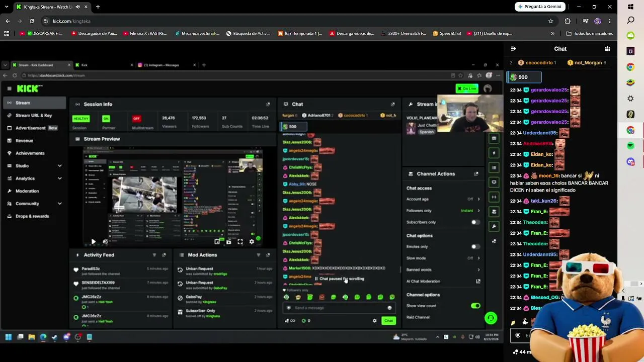Click Pregunta a Gemini button
Viewport: 644px width, 362px height.
[540, 7]
